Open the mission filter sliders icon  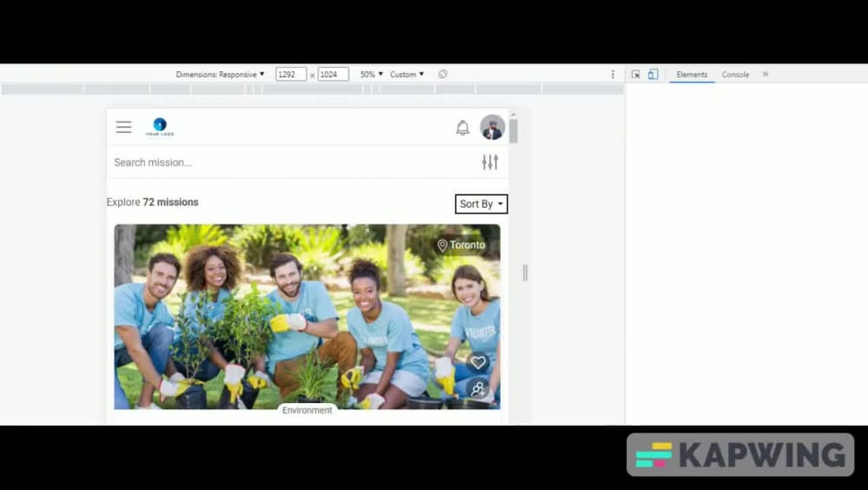(x=490, y=162)
